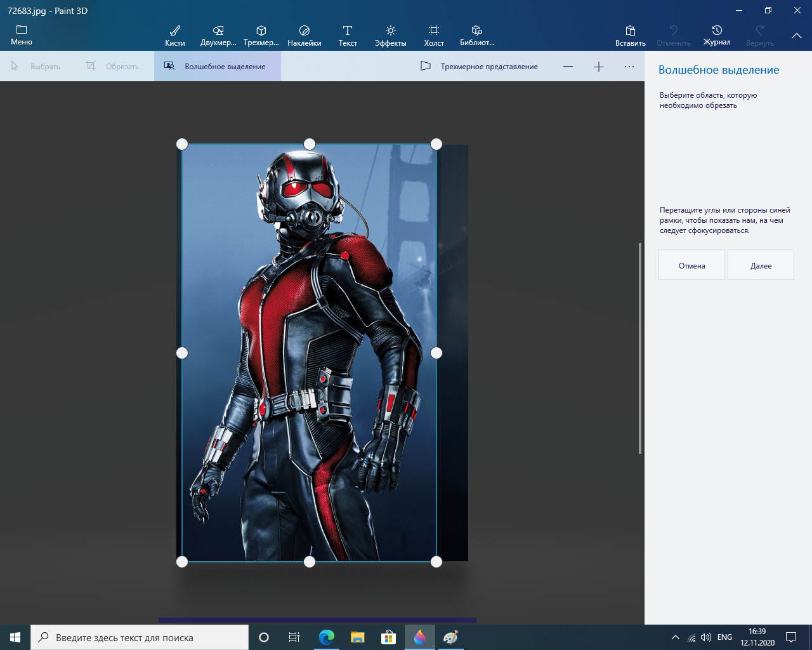812x650 pixels.
Task: Click the top-center selection frame handle
Action: (310, 144)
